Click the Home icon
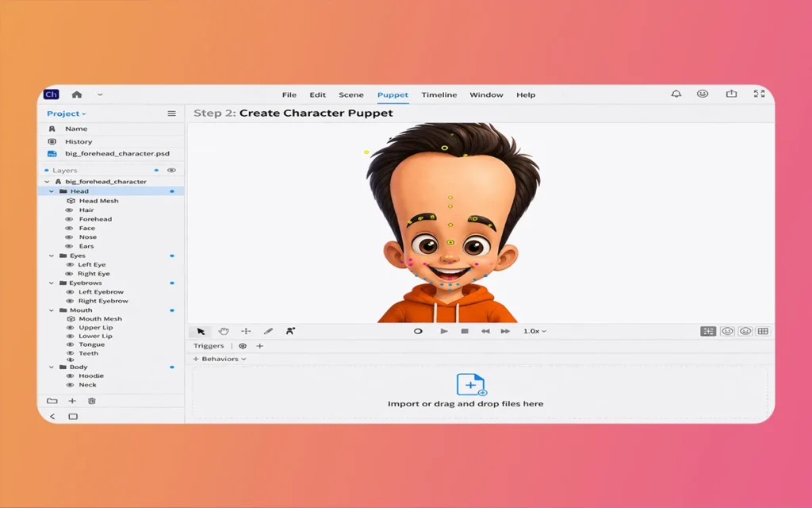The height and width of the screenshot is (508, 812). 77,94
